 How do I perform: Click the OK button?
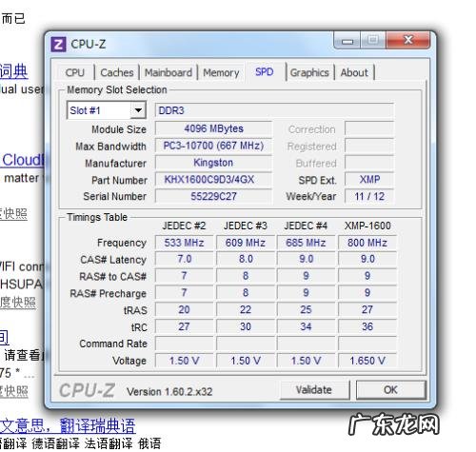click(390, 389)
